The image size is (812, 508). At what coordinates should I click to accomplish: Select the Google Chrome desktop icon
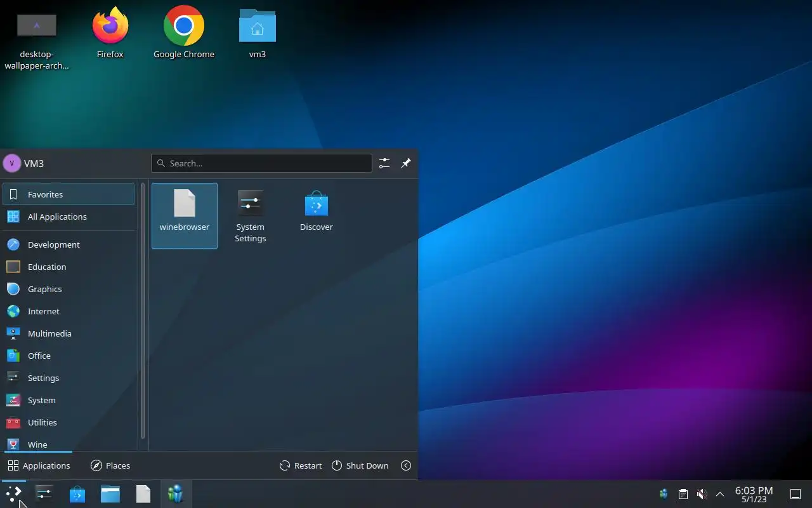tap(184, 33)
